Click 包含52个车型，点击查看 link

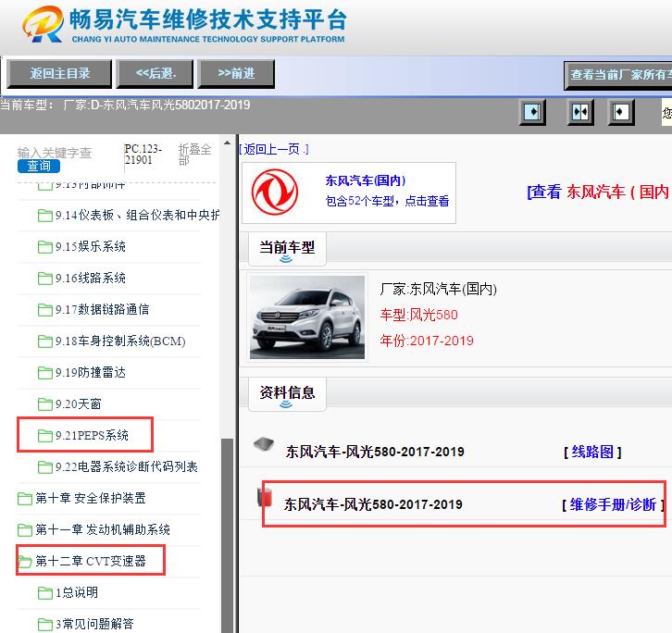(387, 201)
